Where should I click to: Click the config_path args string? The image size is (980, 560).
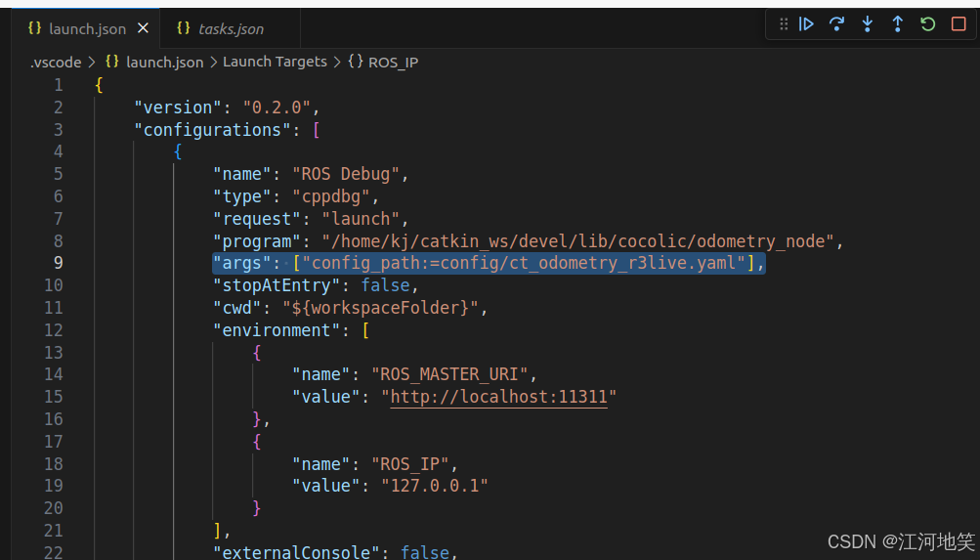(524, 263)
